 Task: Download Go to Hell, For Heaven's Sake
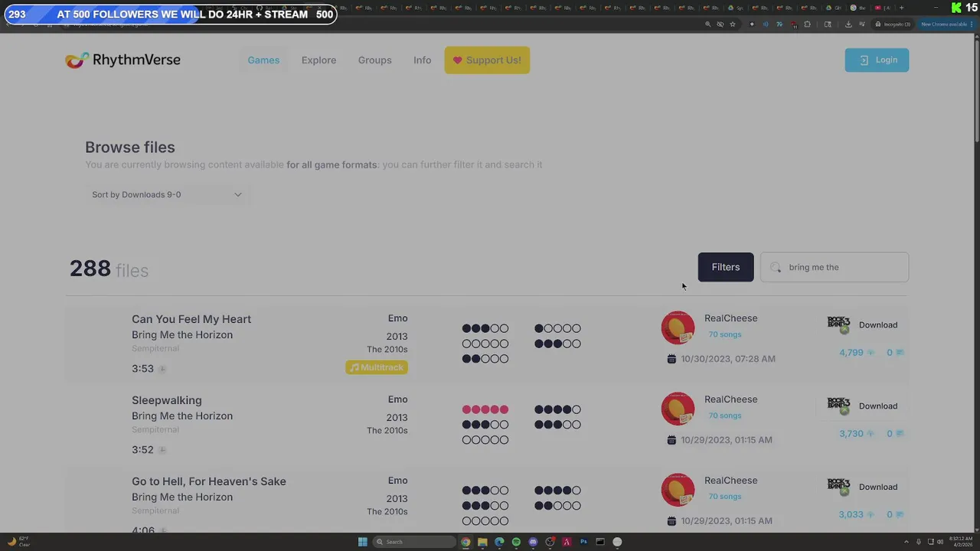point(877,487)
